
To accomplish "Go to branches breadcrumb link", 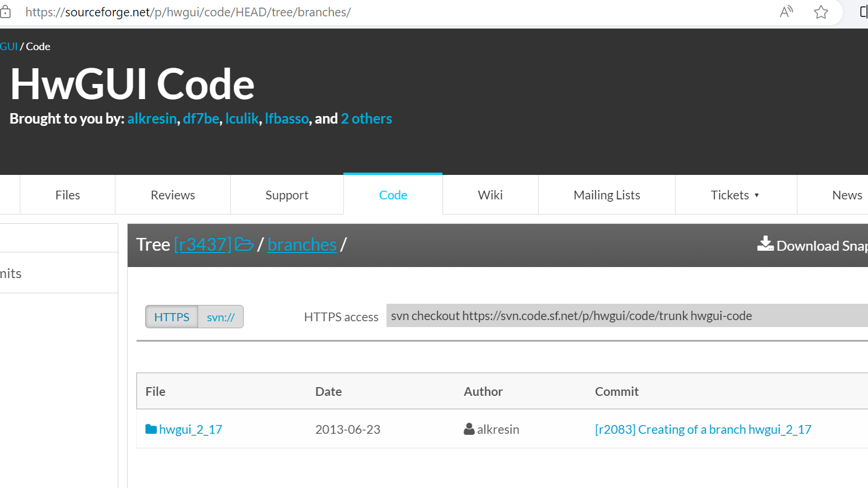I will pos(302,244).
